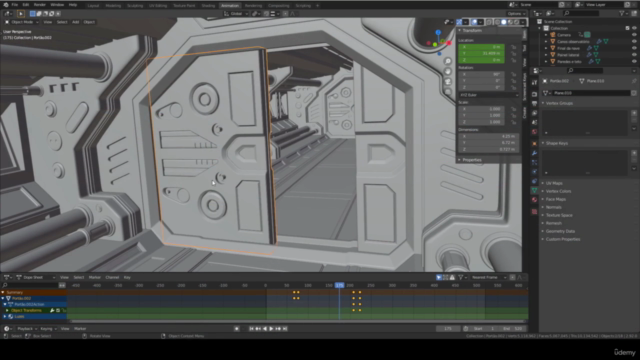Select the Tweak tool in the viewport header

(x=21, y=13)
